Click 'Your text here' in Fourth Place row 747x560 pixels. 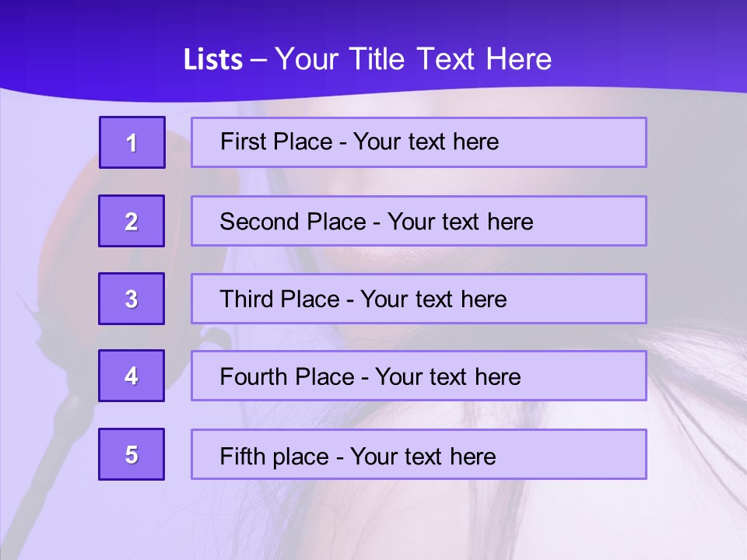[x=448, y=377]
